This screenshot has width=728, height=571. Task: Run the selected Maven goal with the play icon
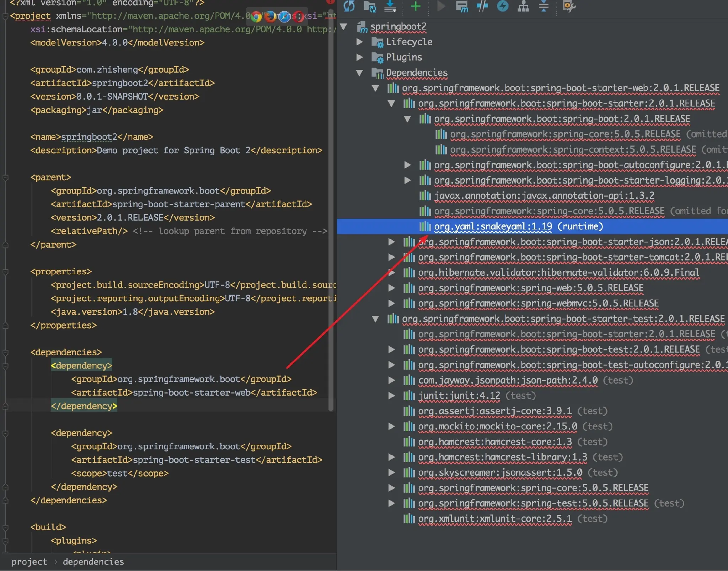(x=440, y=6)
